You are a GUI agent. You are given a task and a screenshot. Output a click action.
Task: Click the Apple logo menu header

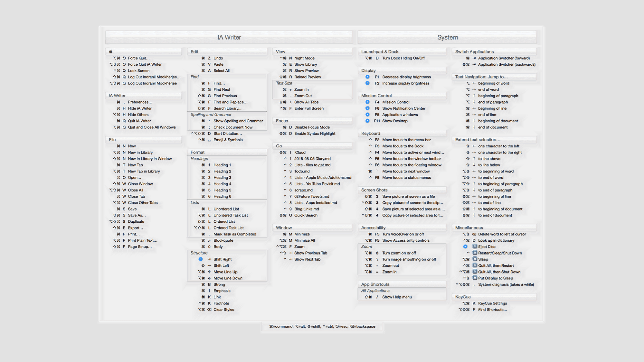[x=144, y=51]
